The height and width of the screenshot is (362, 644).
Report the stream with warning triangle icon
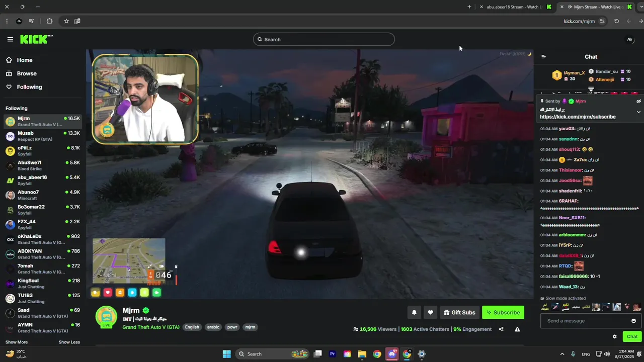point(517,329)
